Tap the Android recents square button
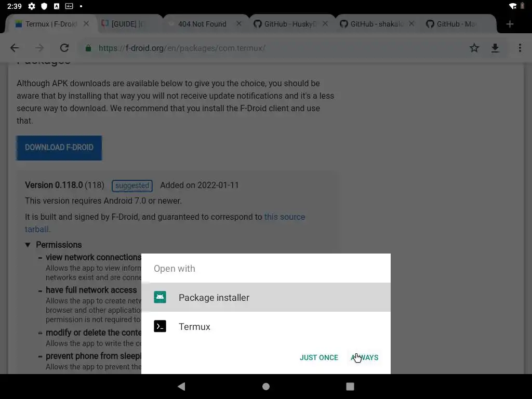 point(350,387)
